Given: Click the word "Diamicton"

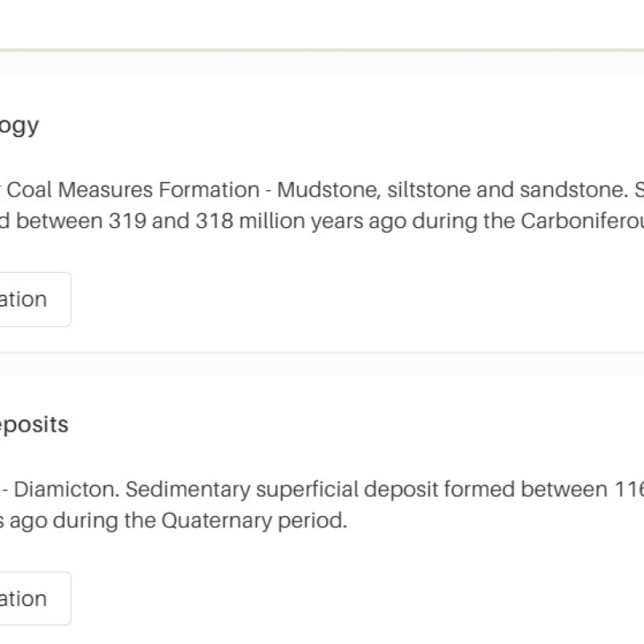Looking at the screenshot, I should pos(67,489).
